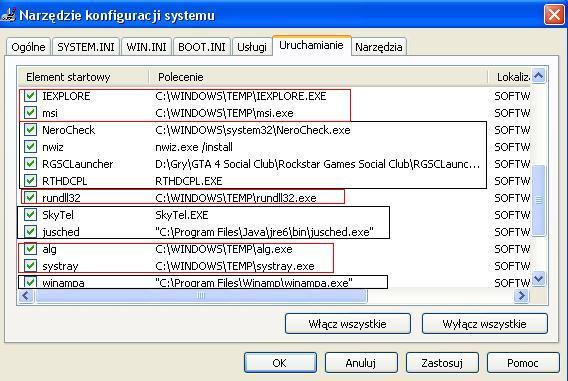Viewport: 568px width, 381px height.
Task: Click the Lokalizacja column header
Action: coord(510,77)
